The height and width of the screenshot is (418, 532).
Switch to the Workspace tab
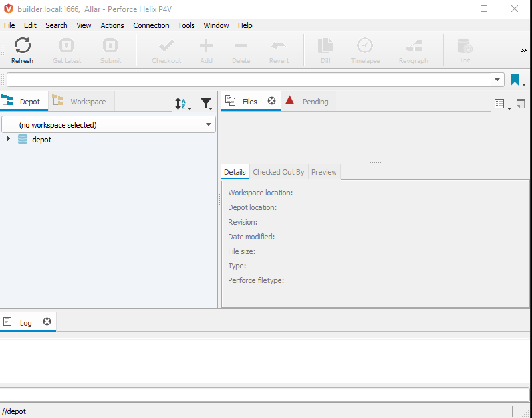pyautogui.click(x=81, y=101)
